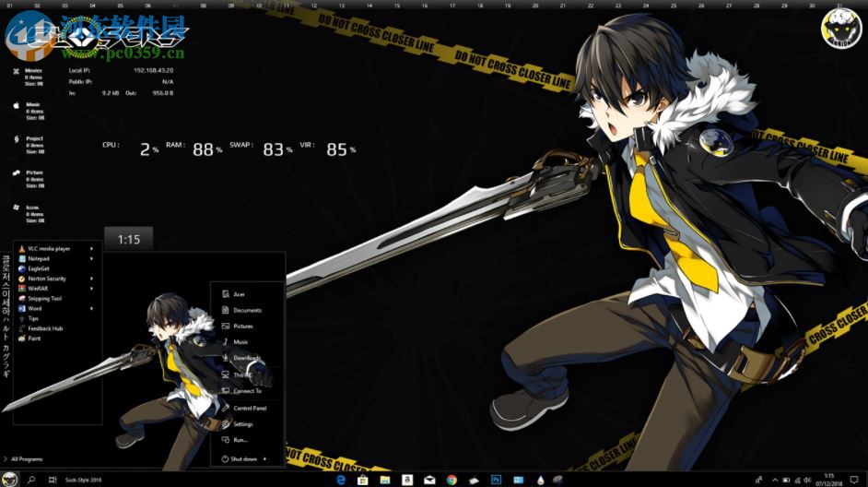Expand VLC media player jump list arrow
The height and width of the screenshot is (487, 868).
pos(92,249)
